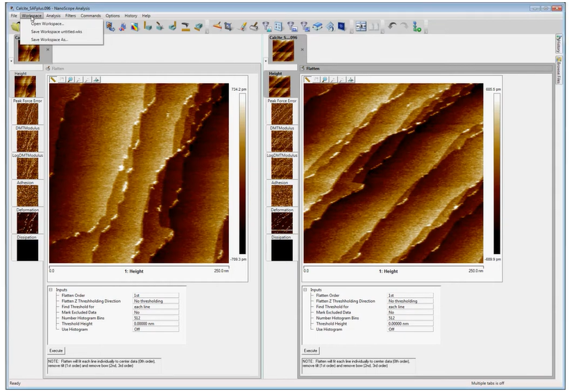569x392 pixels.
Task: Click right Threshold Height value field
Action: pyautogui.click(x=410, y=323)
